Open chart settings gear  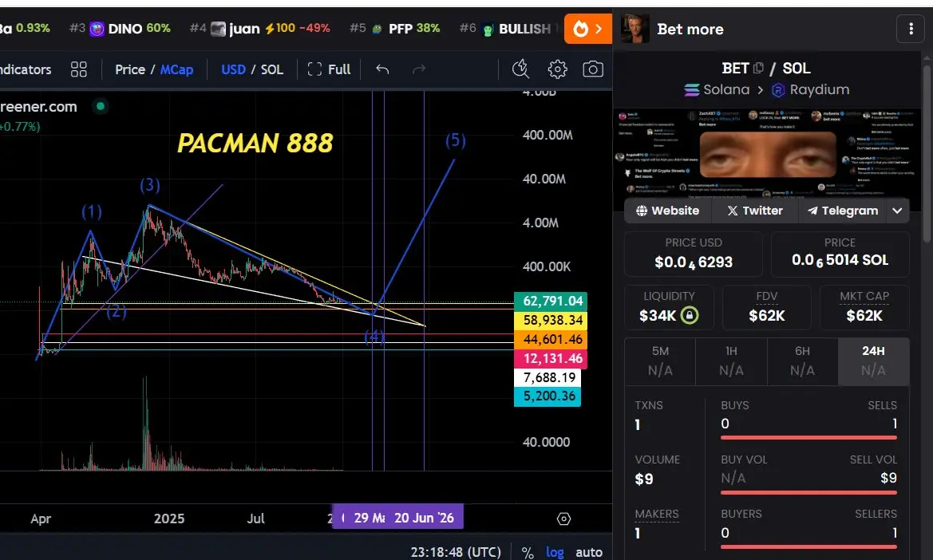pyautogui.click(x=557, y=69)
